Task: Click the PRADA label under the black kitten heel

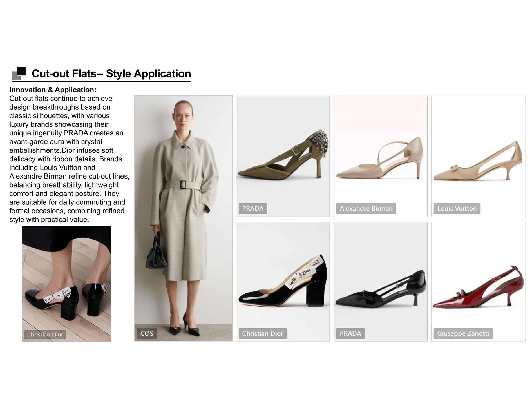Action: tap(350, 333)
